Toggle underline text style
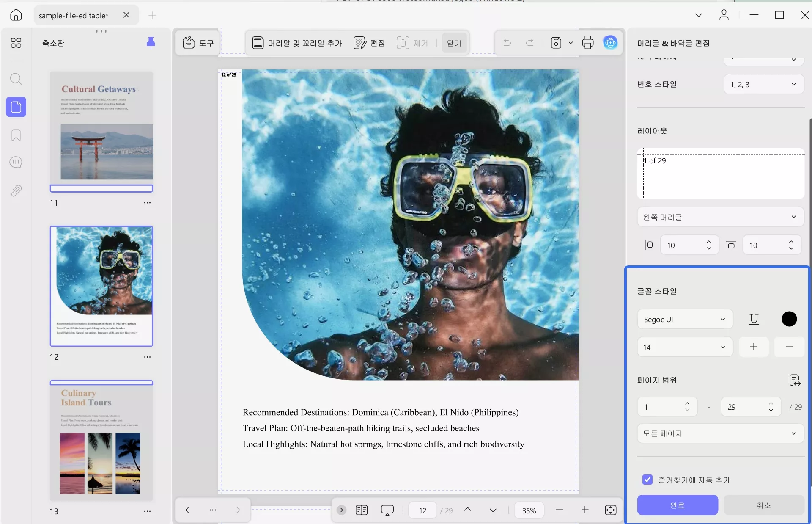Image resolution: width=812 pixels, height=524 pixels. click(754, 319)
